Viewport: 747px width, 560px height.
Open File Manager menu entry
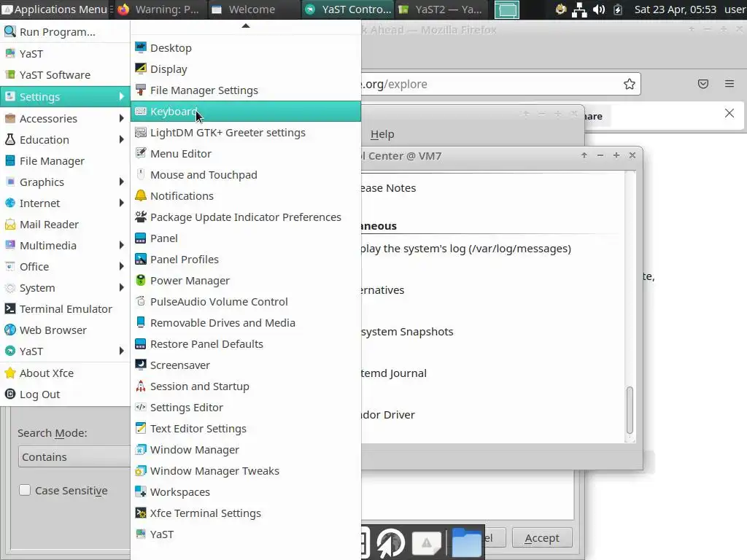click(x=65, y=161)
